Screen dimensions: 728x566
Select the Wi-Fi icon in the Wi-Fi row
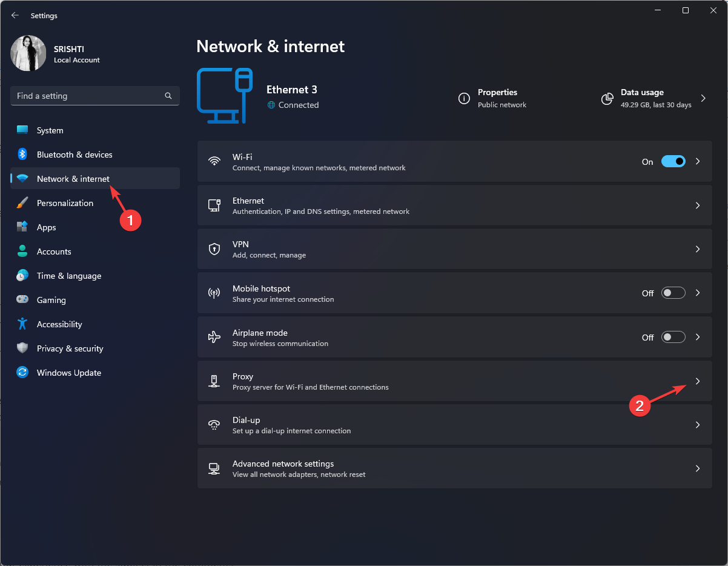214,161
